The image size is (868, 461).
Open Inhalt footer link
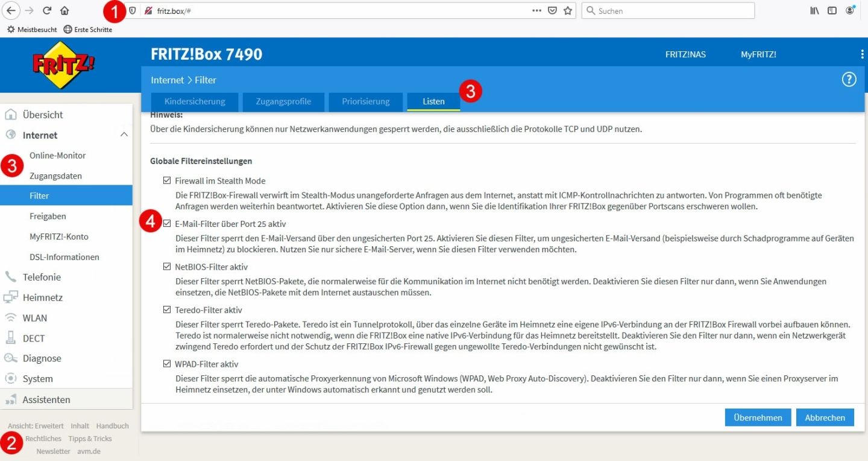80,426
